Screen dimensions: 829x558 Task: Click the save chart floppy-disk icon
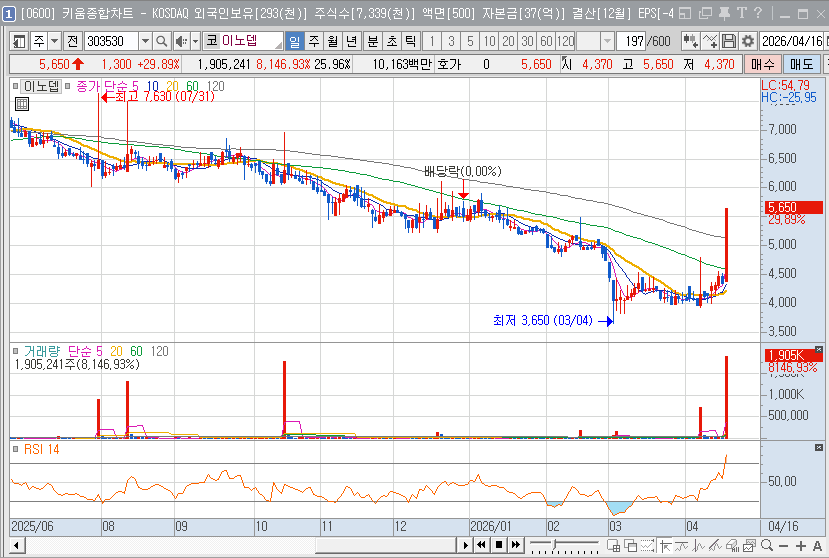click(x=729, y=41)
